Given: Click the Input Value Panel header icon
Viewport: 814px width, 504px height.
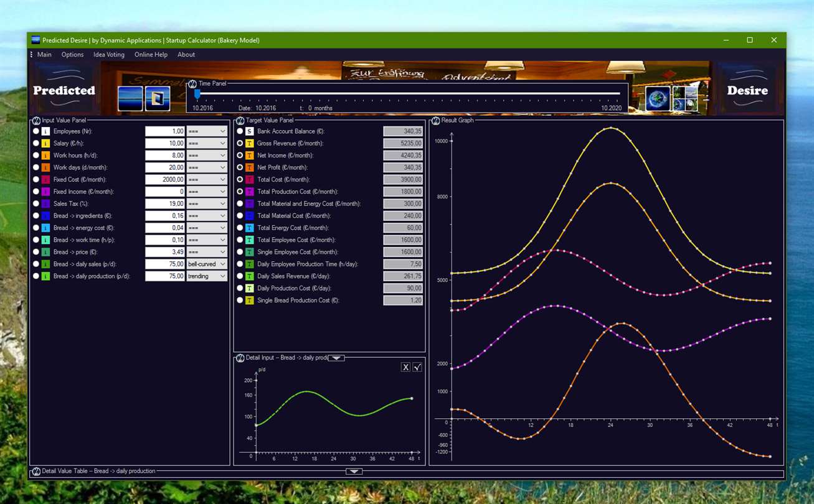Looking at the screenshot, I should point(36,120).
